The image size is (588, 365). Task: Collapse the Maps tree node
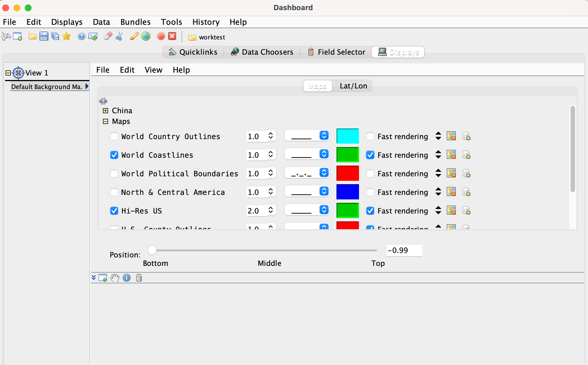pyautogui.click(x=106, y=121)
